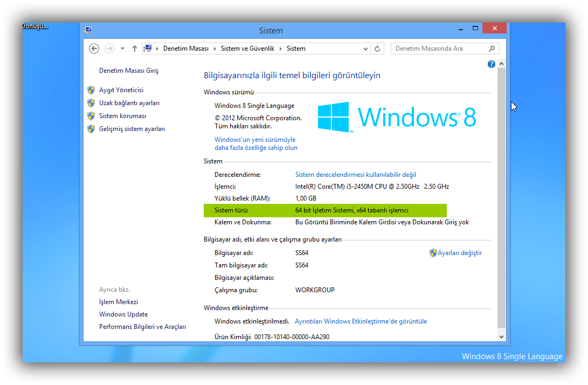This screenshot has height=385, width=588.
Task: Open Uzak bağlantı ayarları
Action: pos(129,103)
